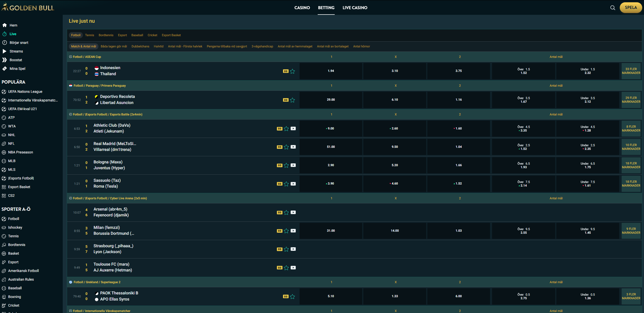This screenshot has width=644, height=313.
Task: Select Båda lagen gör mål market tab
Action: point(114,46)
